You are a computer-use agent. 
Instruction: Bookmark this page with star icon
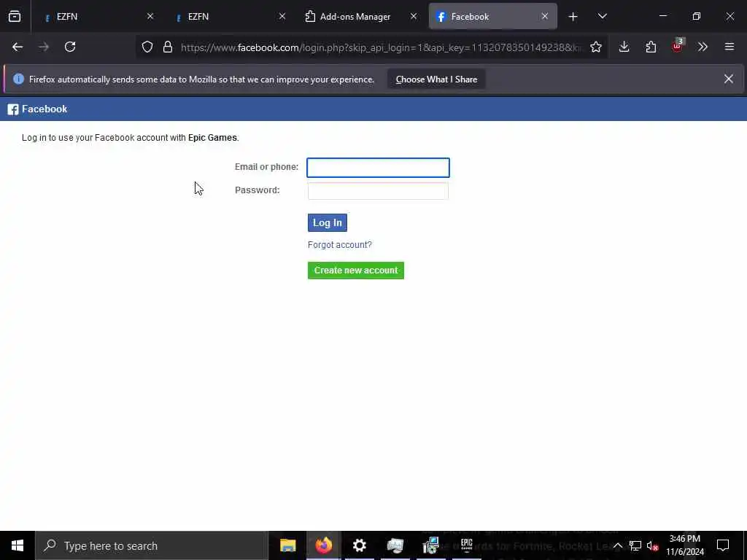coord(596,47)
